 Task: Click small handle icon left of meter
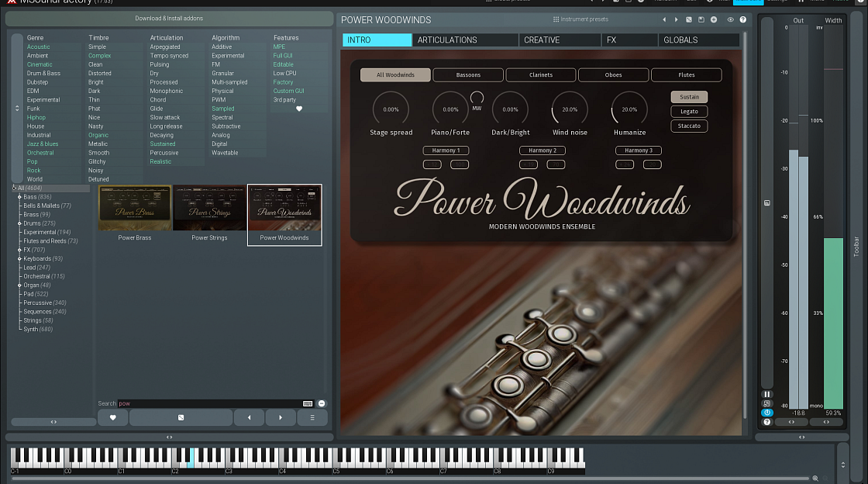(766, 203)
